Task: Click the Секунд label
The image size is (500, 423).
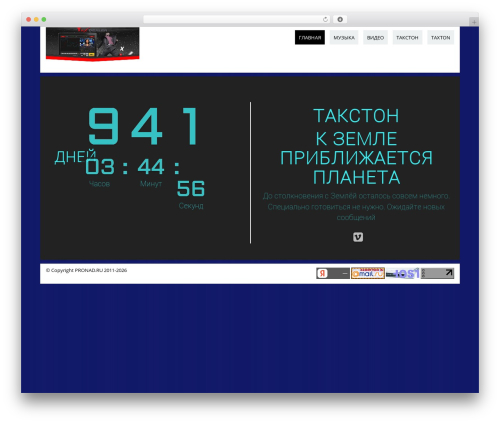Action: pos(191,206)
